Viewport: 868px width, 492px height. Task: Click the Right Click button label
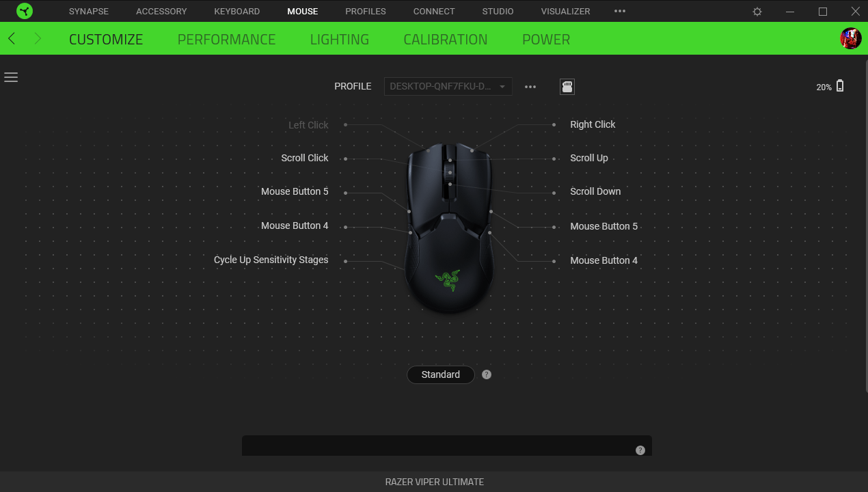(x=593, y=124)
